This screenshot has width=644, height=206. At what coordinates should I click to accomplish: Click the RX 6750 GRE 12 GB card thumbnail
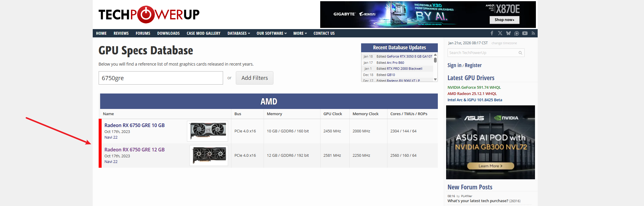[x=209, y=155]
